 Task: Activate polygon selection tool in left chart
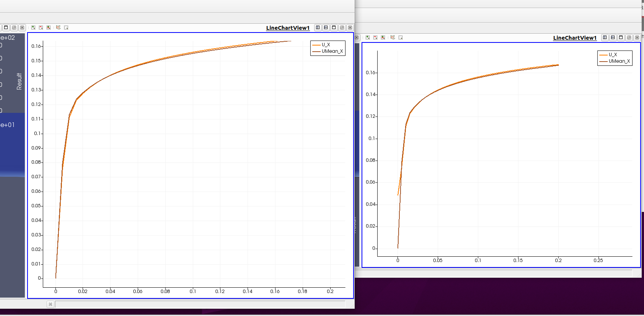(x=58, y=28)
